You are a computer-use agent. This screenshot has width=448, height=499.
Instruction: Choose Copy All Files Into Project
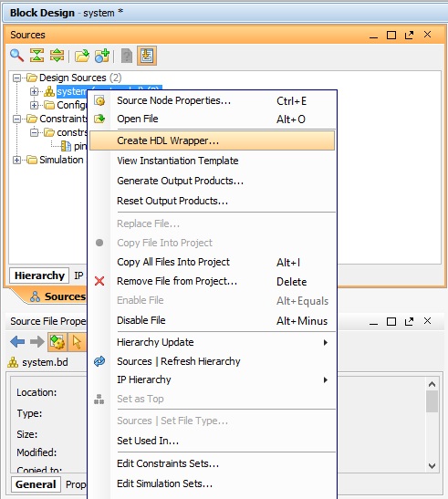click(x=213, y=262)
